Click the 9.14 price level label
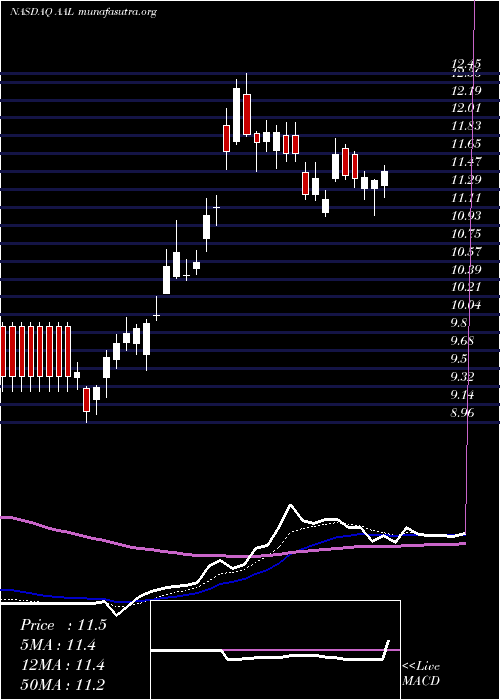The image size is (500, 700). (462, 395)
